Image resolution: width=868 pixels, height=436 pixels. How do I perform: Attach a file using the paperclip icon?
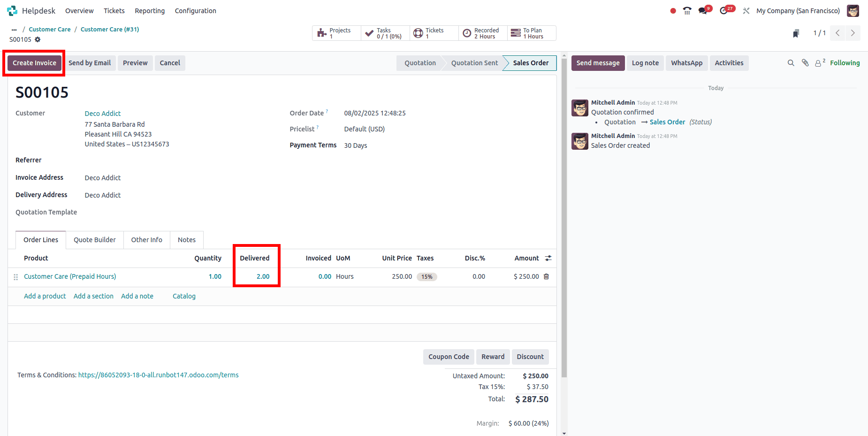(805, 62)
